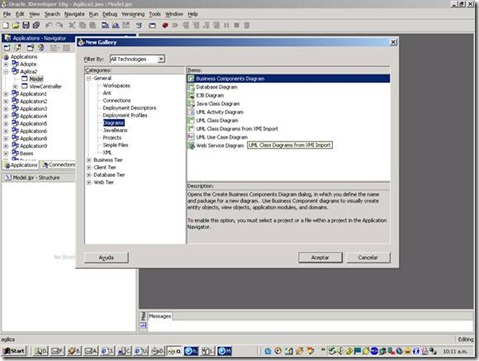The height and width of the screenshot is (361, 479).
Task: Click the Windows Start button
Action: pyautogui.click(x=14, y=351)
